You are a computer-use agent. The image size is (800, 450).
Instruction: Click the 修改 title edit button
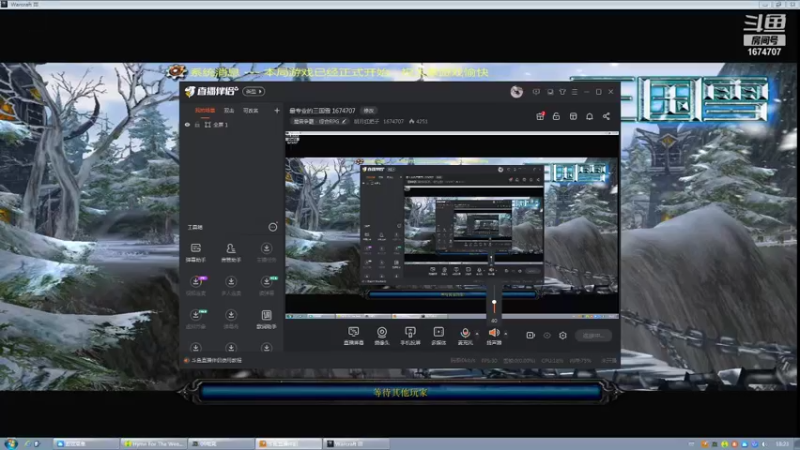[368, 110]
